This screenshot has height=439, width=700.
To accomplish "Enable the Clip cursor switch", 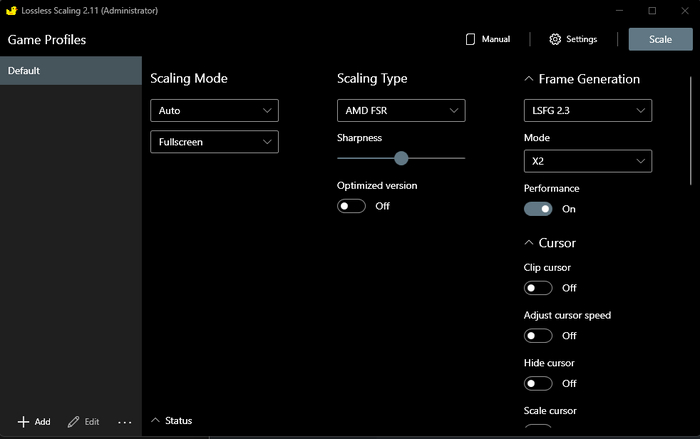I will coord(538,288).
